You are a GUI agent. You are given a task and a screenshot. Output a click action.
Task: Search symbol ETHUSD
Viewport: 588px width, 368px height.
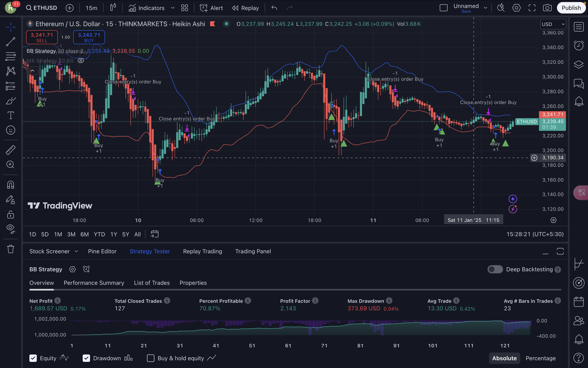pyautogui.click(x=42, y=8)
